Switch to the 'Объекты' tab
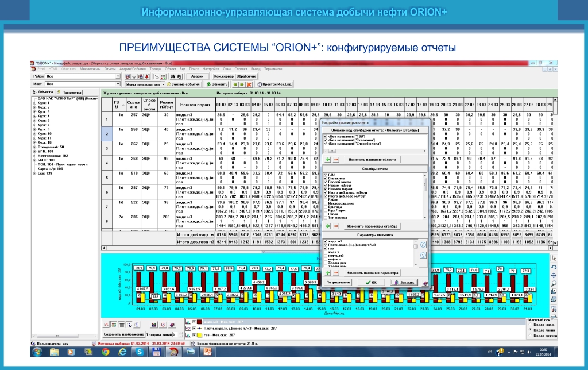Screen dimensions: 588x370 click(44, 92)
